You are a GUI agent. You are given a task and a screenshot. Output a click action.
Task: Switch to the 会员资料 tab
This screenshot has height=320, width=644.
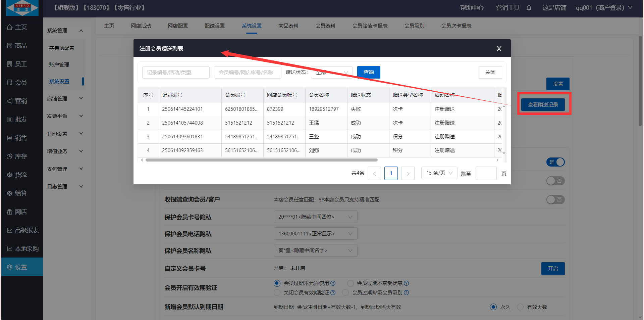tap(325, 26)
